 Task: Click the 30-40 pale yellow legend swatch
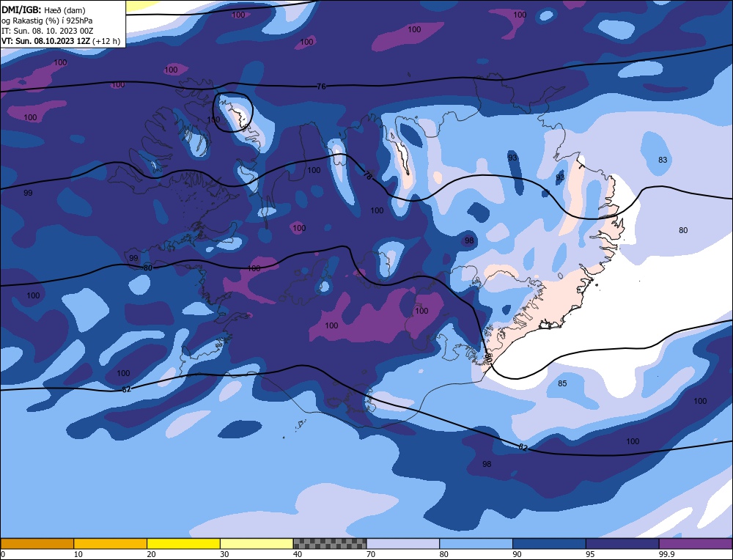click(257, 543)
